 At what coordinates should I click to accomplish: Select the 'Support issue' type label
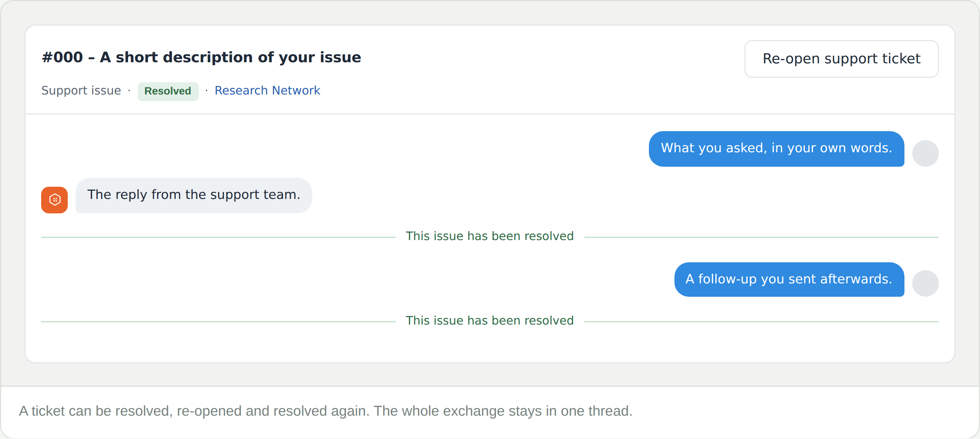(x=81, y=90)
